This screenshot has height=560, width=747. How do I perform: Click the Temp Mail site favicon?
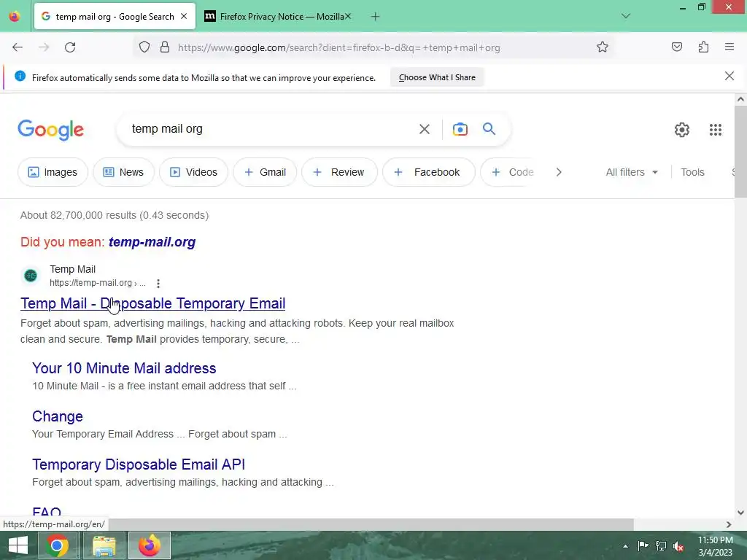31,276
